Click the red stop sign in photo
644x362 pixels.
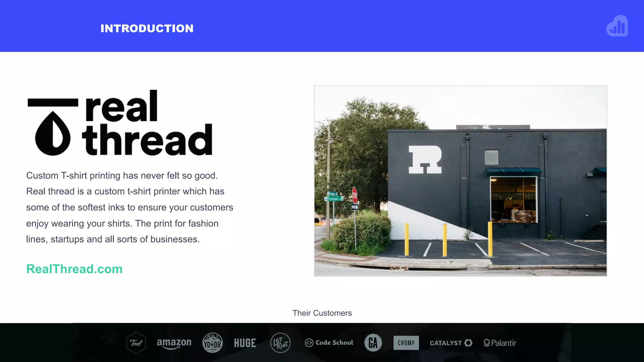click(354, 195)
